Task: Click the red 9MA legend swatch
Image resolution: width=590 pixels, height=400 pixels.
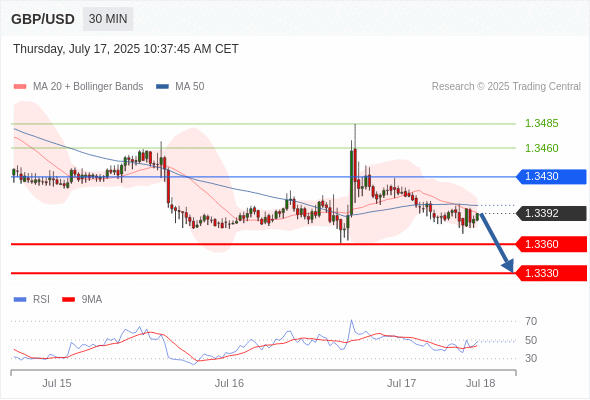Action: coord(68,300)
